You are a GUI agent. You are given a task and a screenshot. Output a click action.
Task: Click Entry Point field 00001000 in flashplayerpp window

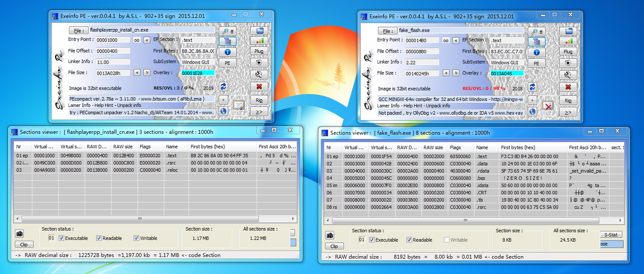coord(113,40)
